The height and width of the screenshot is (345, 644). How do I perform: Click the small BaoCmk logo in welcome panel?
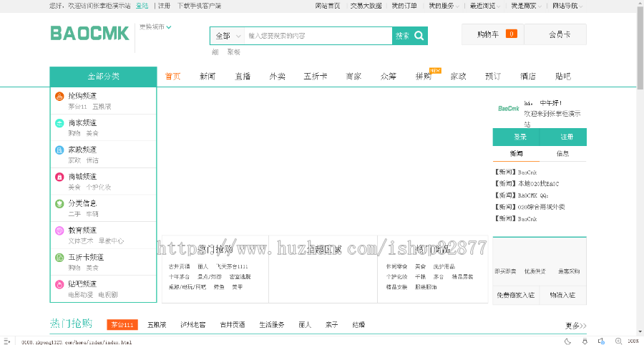[x=509, y=108]
